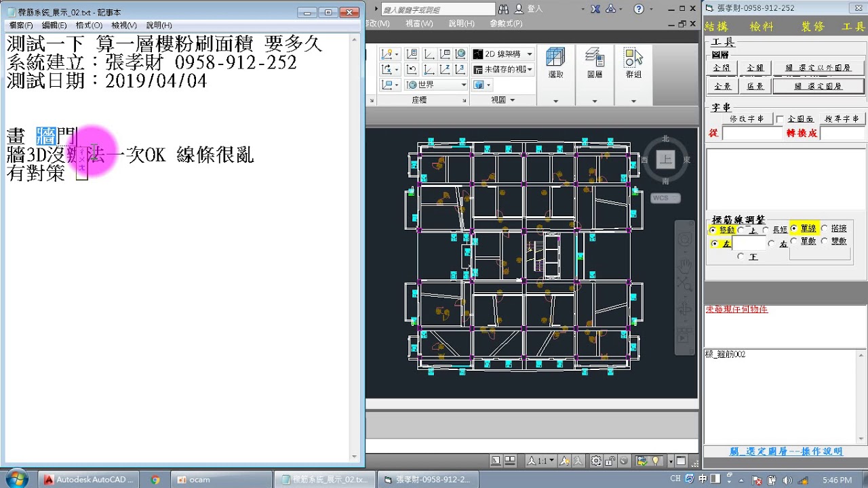The width and height of the screenshot is (868, 488).
Task: Switch to the 結構 tab in the tool panel
Action: point(716,26)
